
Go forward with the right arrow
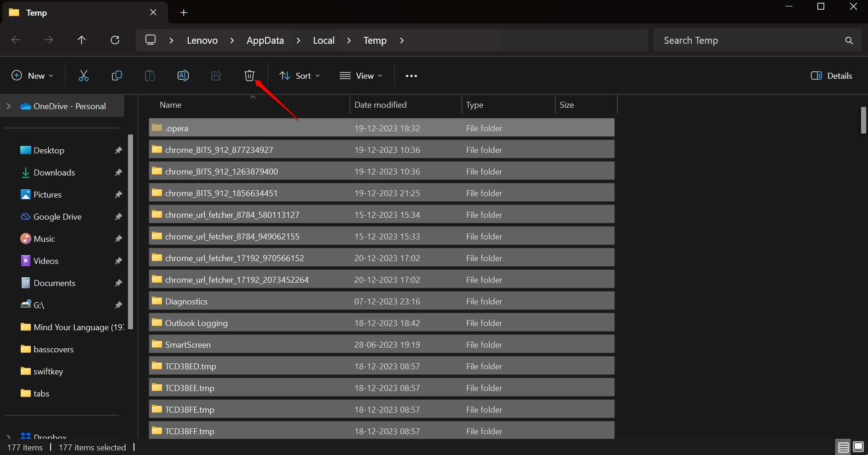point(48,40)
